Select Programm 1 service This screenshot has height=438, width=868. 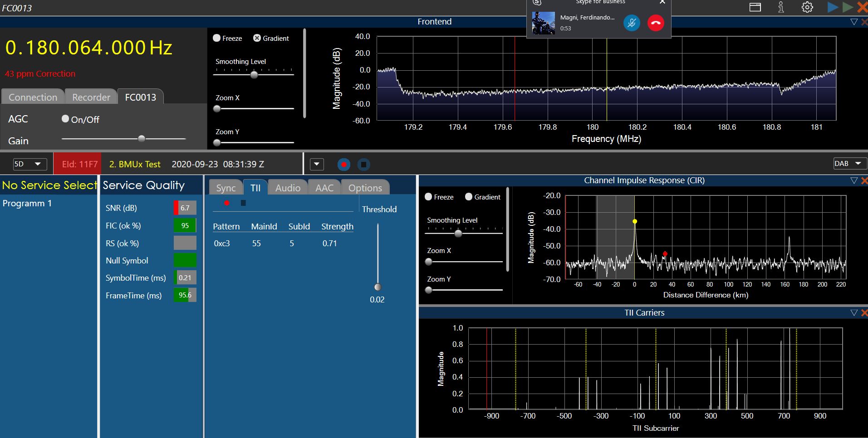(x=27, y=203)
